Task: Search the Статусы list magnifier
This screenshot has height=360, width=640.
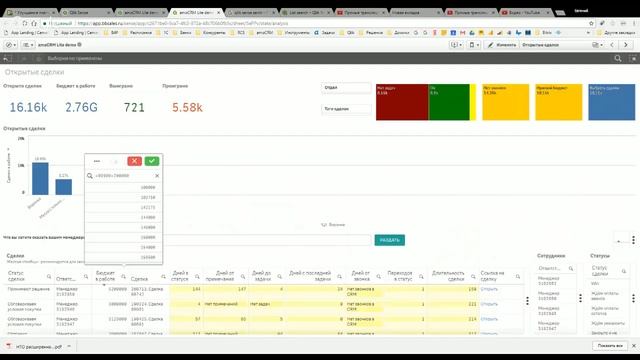Action: point(624,271)
